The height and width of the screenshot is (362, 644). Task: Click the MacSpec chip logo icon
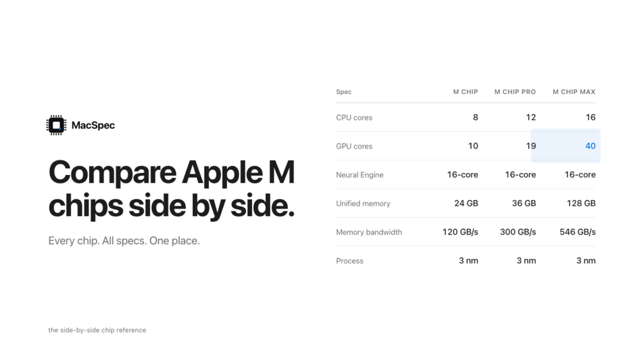point(56,125)
